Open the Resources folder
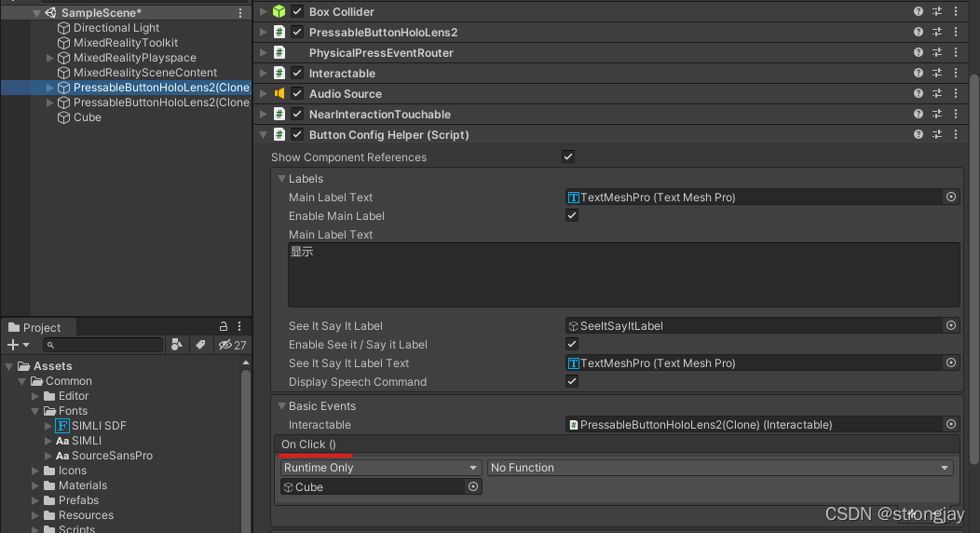The width and height of the screenshot is (980, 533). click(86, 515)
